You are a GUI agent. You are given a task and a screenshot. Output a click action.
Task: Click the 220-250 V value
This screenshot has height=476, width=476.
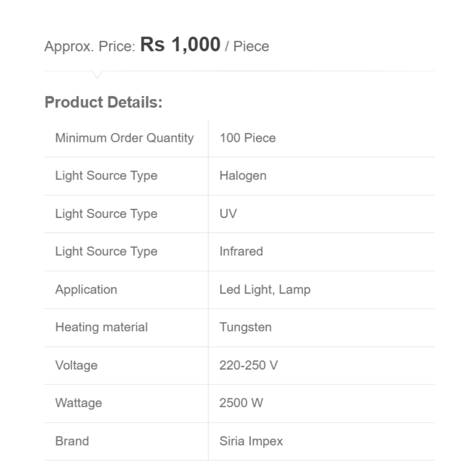click(x=249, y=365)
